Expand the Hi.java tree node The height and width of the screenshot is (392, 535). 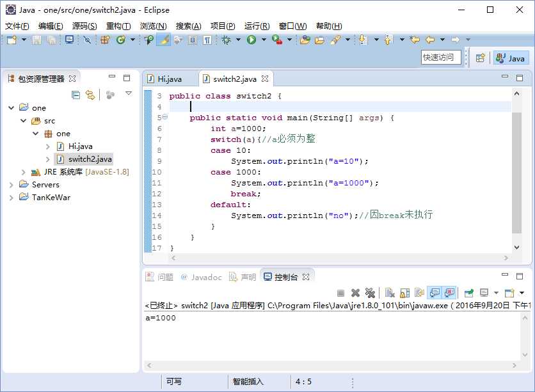48,146
